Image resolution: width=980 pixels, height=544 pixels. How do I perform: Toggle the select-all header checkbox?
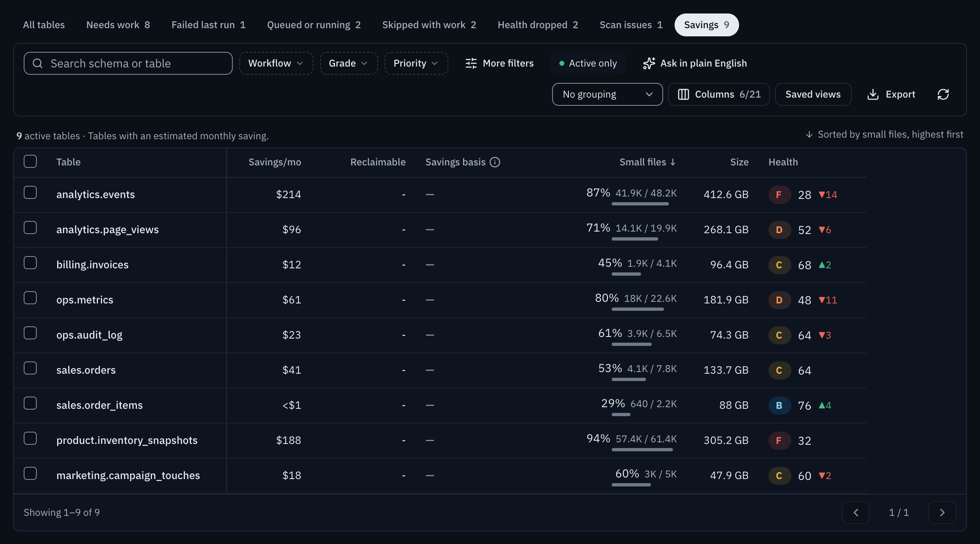click(30, 161)
